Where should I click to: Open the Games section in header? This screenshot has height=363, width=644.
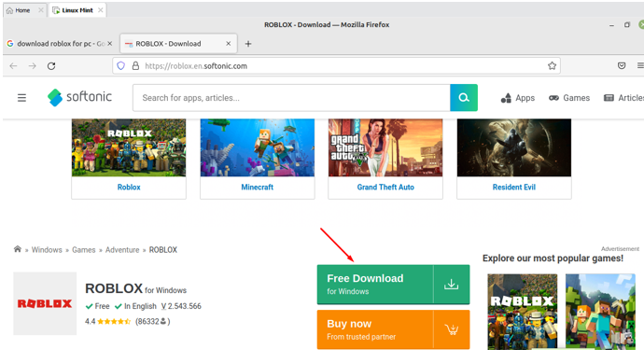pyautogui.click(x=569, y=98)
